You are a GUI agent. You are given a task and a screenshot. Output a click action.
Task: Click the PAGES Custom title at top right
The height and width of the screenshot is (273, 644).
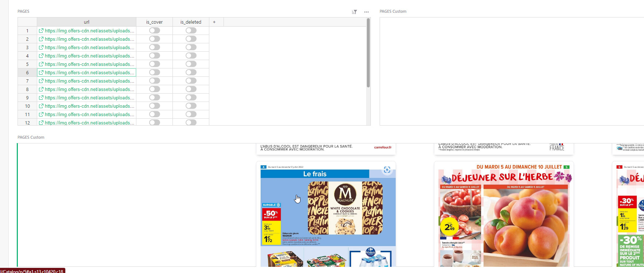point(393,11)
